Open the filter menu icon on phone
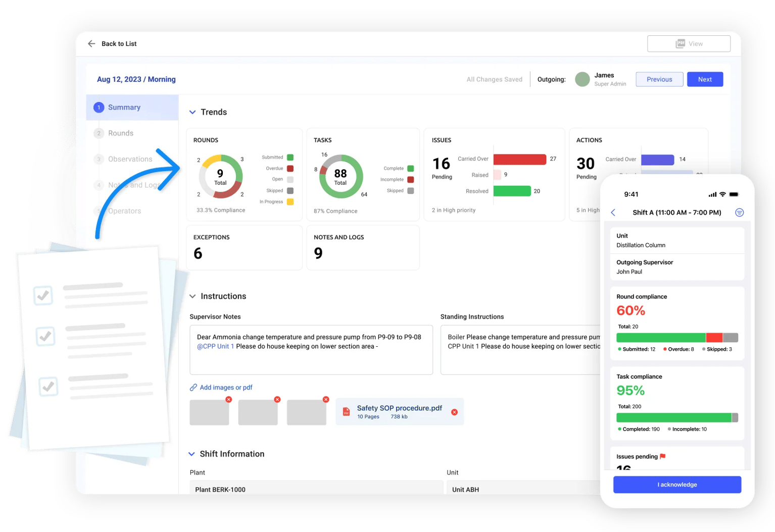The width and height of the screenshot is (775, 532). click(739, 212)
